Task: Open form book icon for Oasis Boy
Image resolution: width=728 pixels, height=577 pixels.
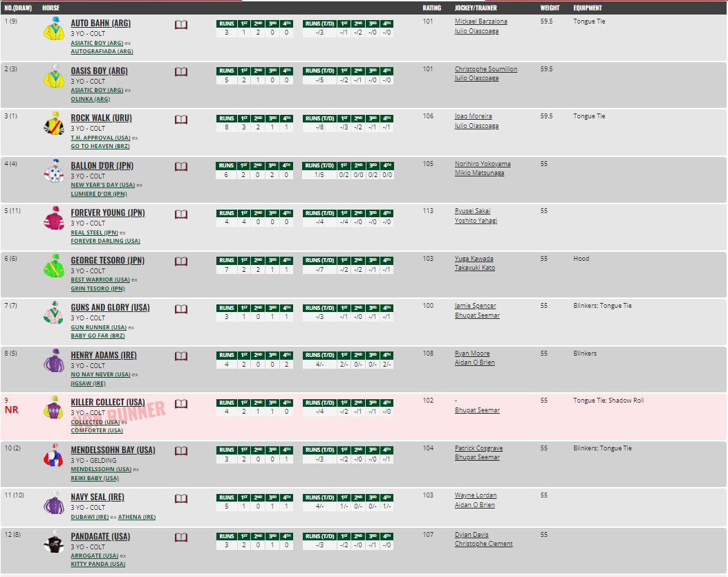Action: [181, 72]
